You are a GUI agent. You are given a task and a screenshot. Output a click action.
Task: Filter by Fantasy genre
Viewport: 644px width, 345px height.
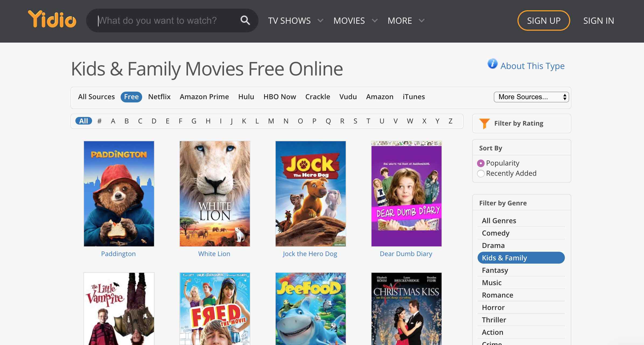tap(521, 270)
